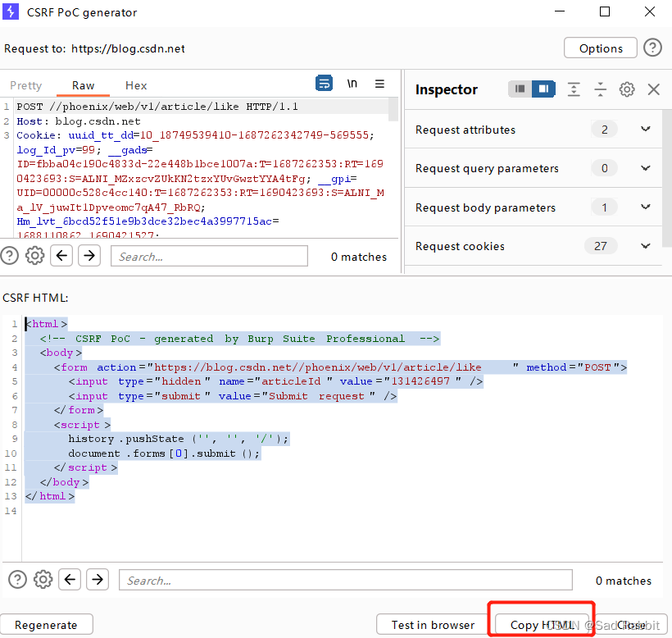This screenshot has height=638, width=672.
Task: Go to next match in request search
Action: (89, 256)
